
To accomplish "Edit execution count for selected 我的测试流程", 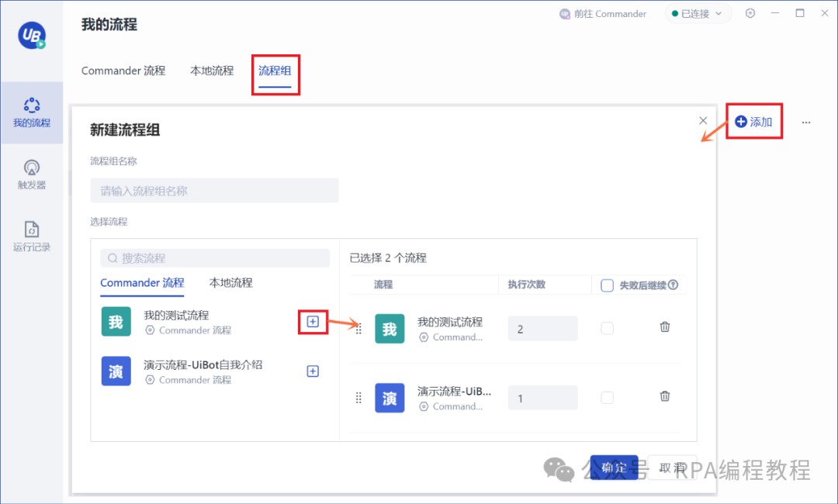I will [542, 329].
